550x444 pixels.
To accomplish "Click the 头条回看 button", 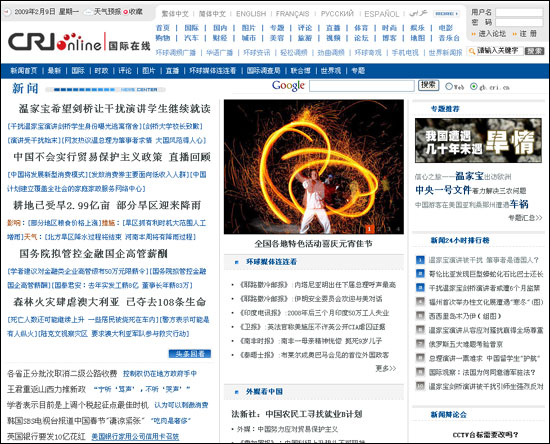I will [190, 354].
